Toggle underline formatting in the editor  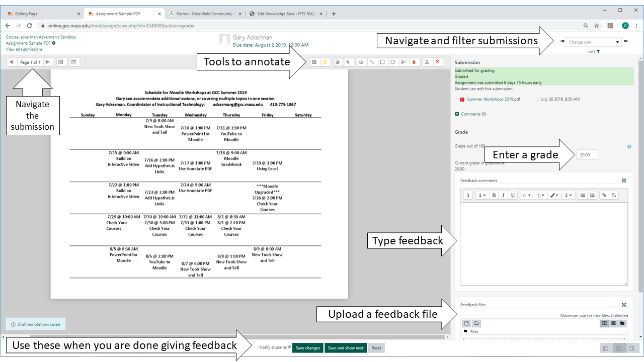(x=513, y=195)
